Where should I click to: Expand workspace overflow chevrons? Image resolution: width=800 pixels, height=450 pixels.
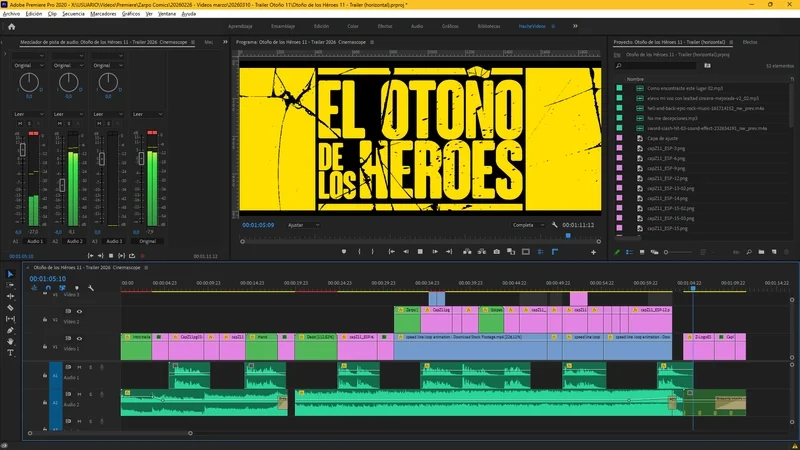click(x=575, y=26)
